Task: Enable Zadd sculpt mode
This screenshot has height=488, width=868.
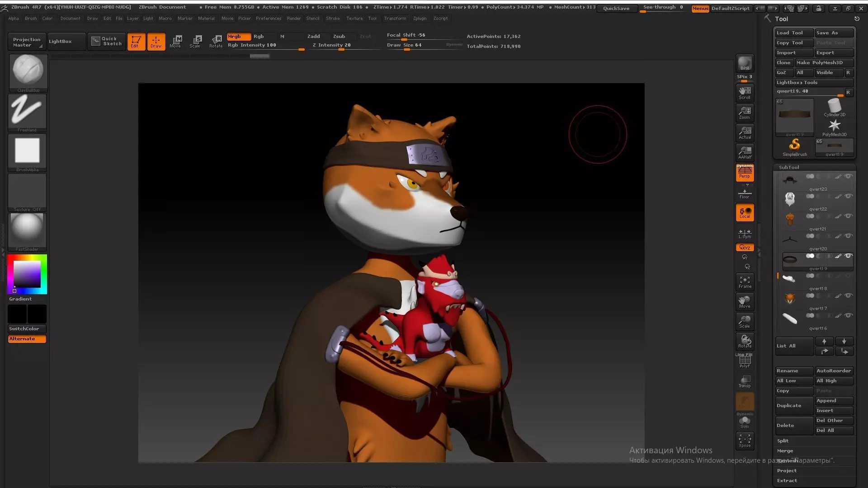Action: pyautogui.click(x=313, y=37)
